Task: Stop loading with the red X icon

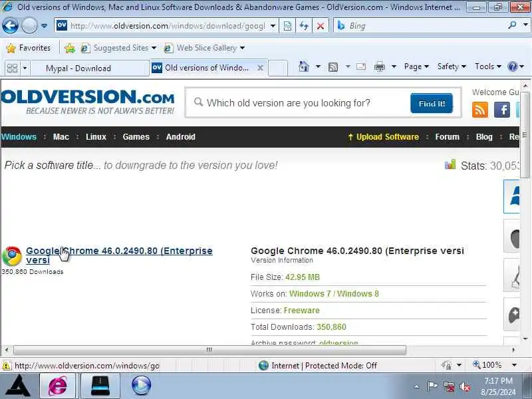Action: coord(321,26)
